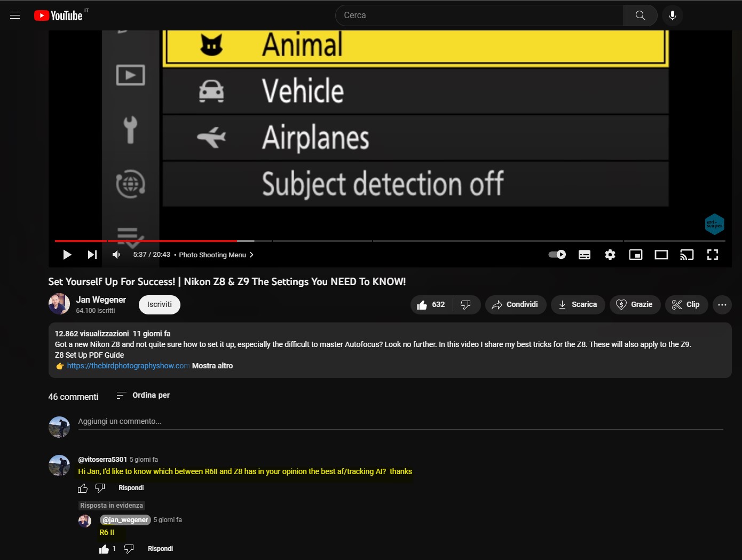Open player settings gear
The height and width of the screenshot is (560, 742).
(610, 255)
